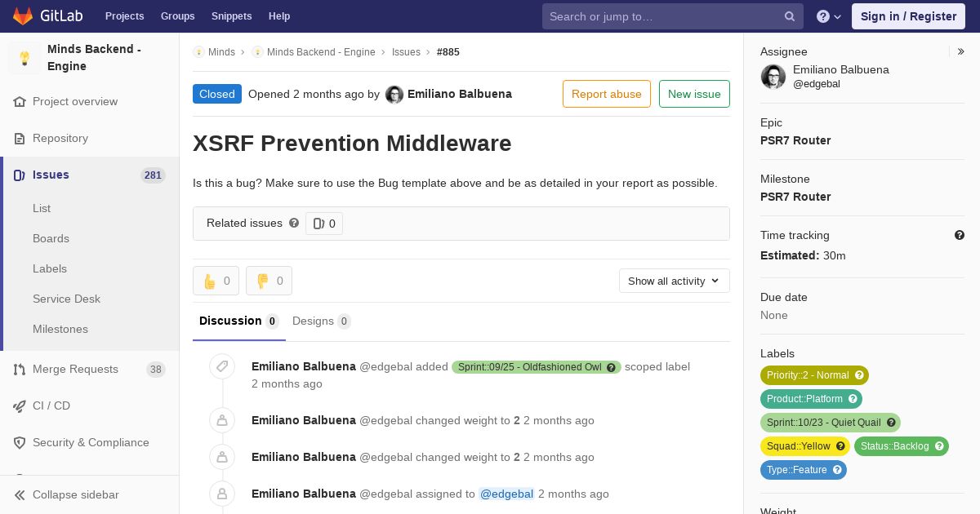Click the label-added activity tag icon

coord(222,367)
